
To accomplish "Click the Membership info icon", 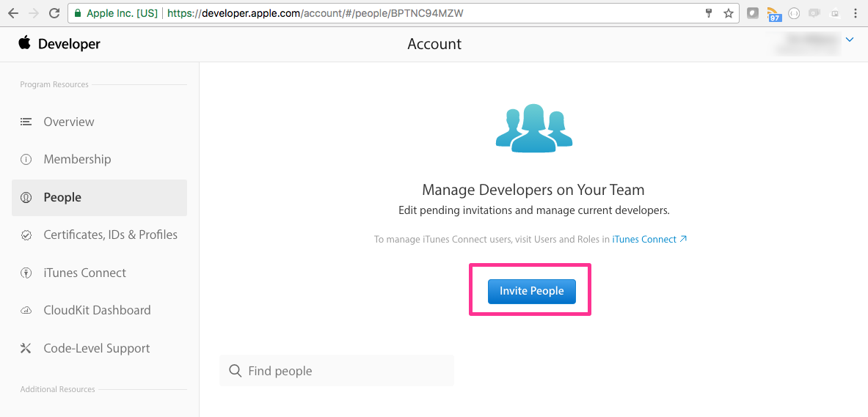I will (26, 159).
